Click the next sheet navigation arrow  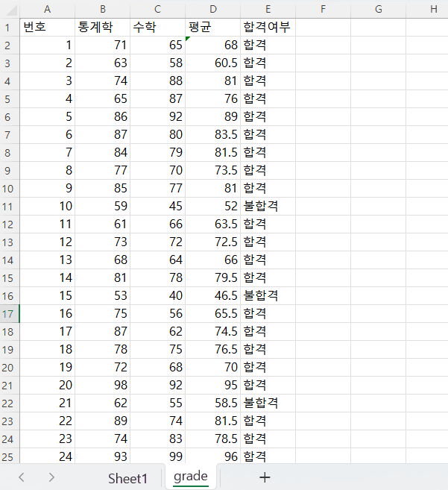[51, 477]
